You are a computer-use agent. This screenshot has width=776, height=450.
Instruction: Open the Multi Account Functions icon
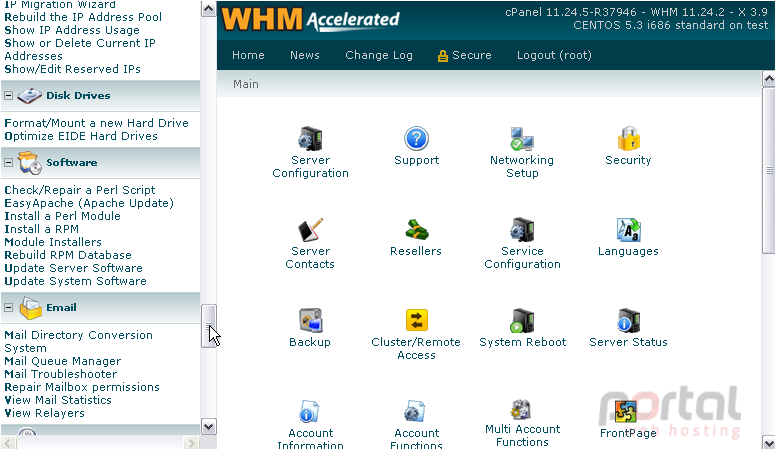pos(521,410)
